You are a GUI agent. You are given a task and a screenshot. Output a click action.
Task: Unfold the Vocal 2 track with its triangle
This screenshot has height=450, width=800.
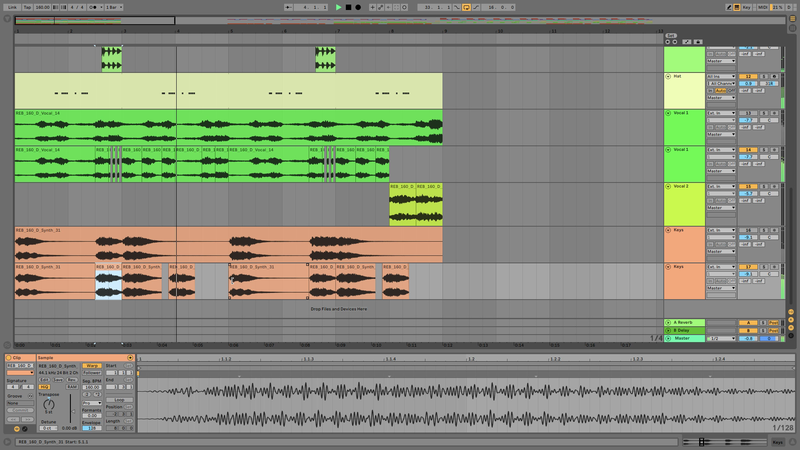[668, 187]
